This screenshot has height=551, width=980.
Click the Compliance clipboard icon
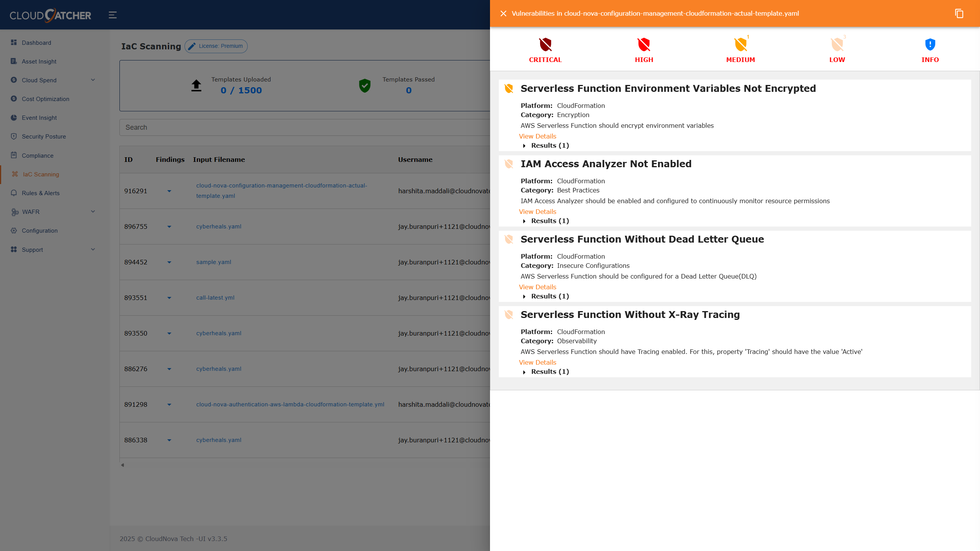point(14,155)
